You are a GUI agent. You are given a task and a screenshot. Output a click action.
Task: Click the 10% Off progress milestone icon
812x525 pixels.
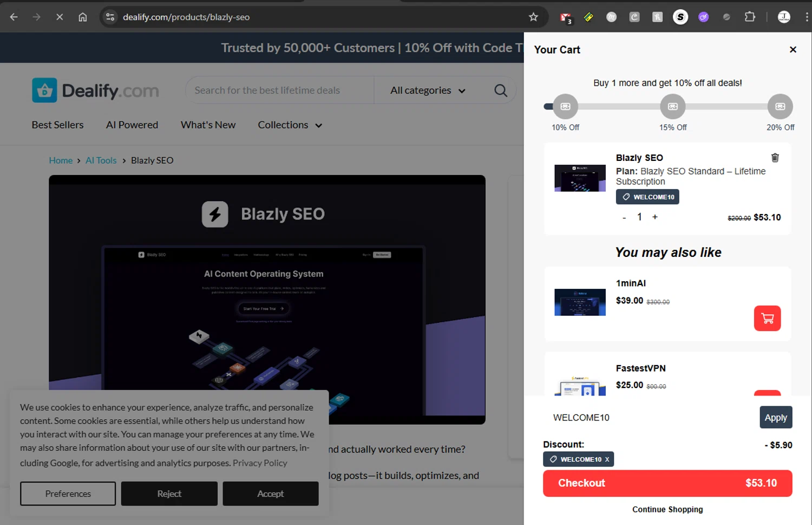pyautogui.click(x=565, y=106)
